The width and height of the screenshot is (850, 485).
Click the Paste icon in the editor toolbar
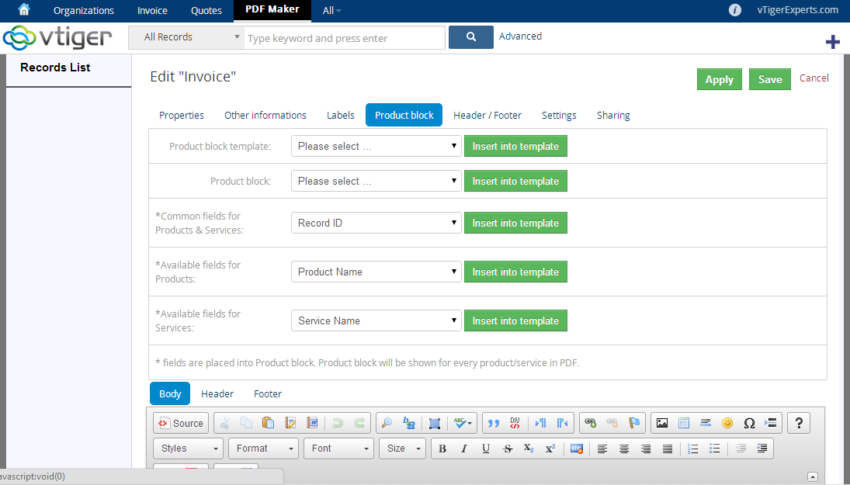click(268, 423)
